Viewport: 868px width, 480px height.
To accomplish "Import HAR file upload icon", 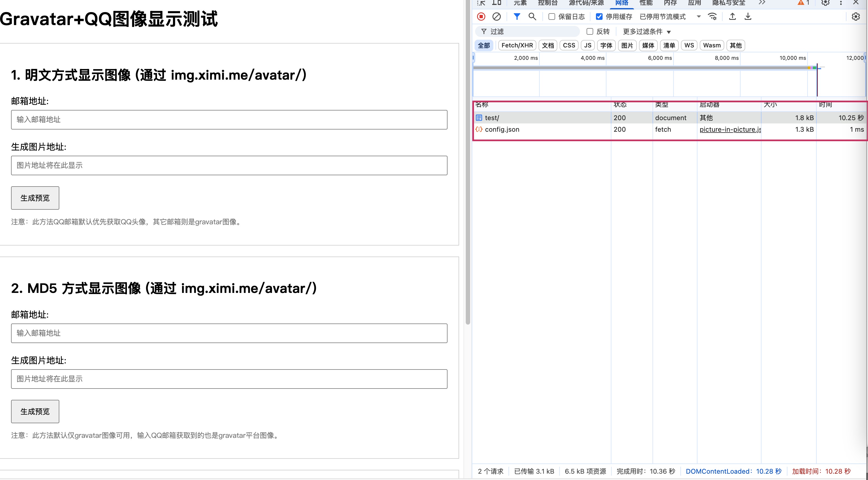I will coord(732,17).
